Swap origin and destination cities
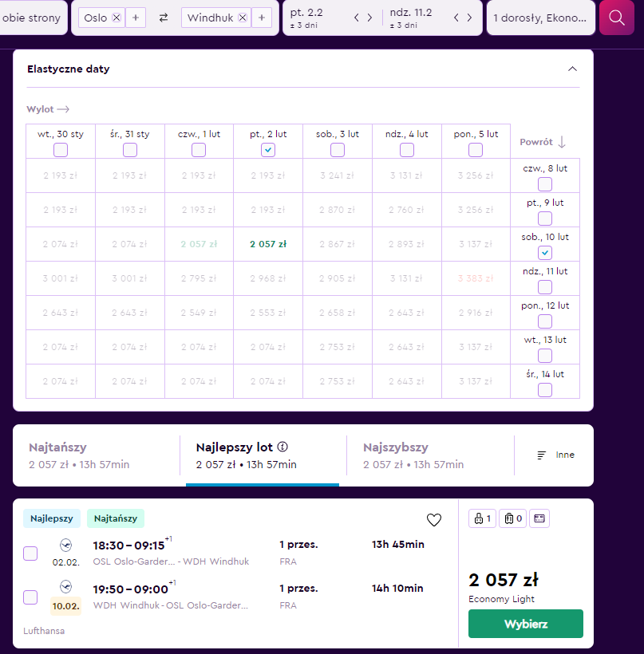Image resolution: width=644 pixels, height=654 pixels. tap(164, 18)
